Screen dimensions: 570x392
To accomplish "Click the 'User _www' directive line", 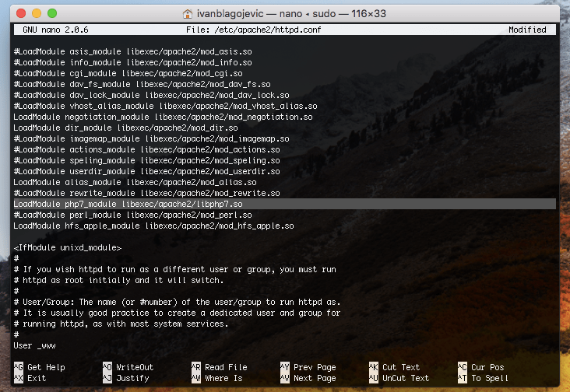I will click(34, 345).
